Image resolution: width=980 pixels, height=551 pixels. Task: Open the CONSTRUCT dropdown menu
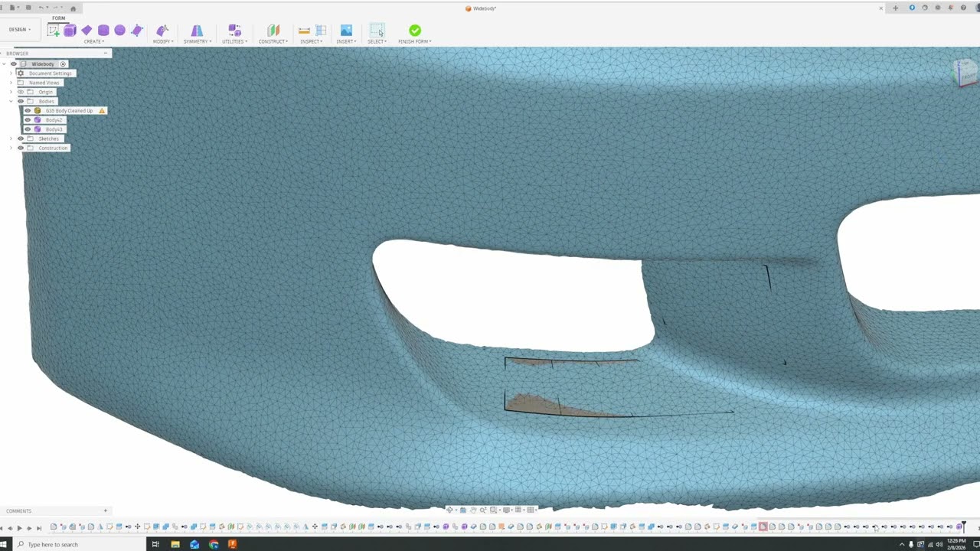tap(273, 41)
